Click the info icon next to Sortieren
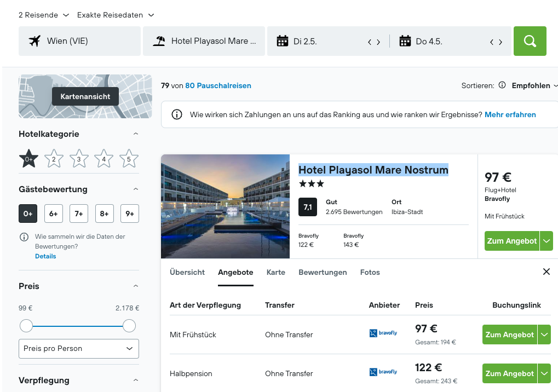The width and height of the screenshot is (558, 392). click(502, 85)
